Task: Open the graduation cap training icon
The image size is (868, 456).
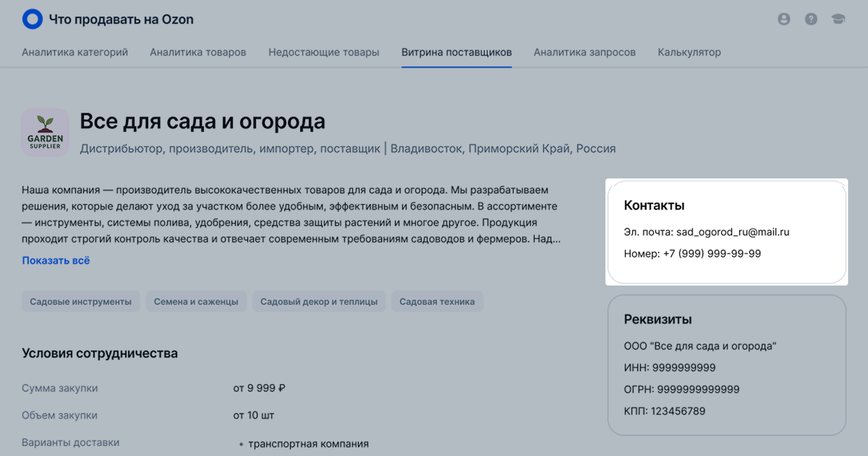Action: point(838,19)
